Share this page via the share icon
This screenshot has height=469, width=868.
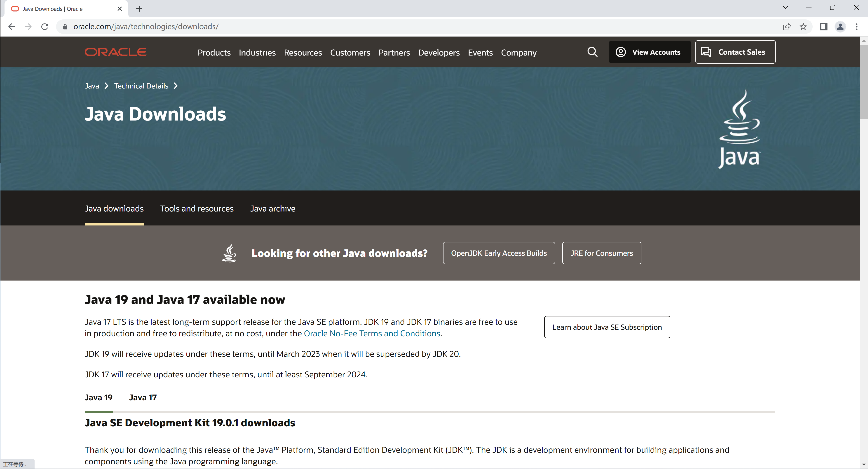click(x=787, y=27)
